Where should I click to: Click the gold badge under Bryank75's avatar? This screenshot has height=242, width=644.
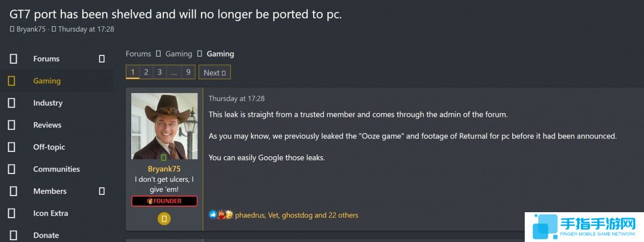point(164,219)
